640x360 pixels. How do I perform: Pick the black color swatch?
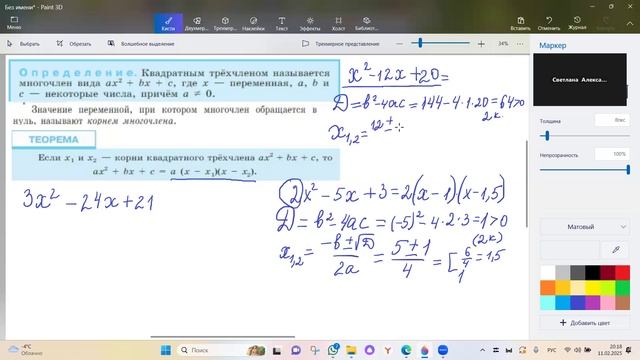[x=592, y=272]
